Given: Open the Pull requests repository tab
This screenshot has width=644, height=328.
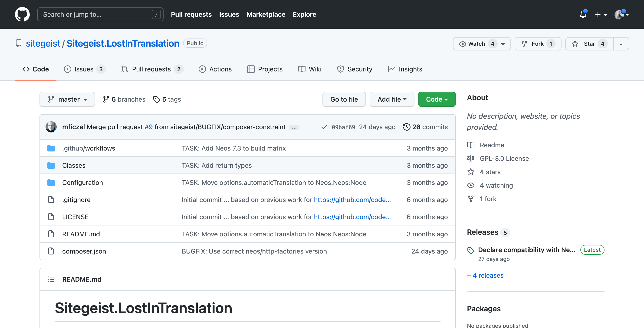Looking at the screenshot, I should (151, 69).
